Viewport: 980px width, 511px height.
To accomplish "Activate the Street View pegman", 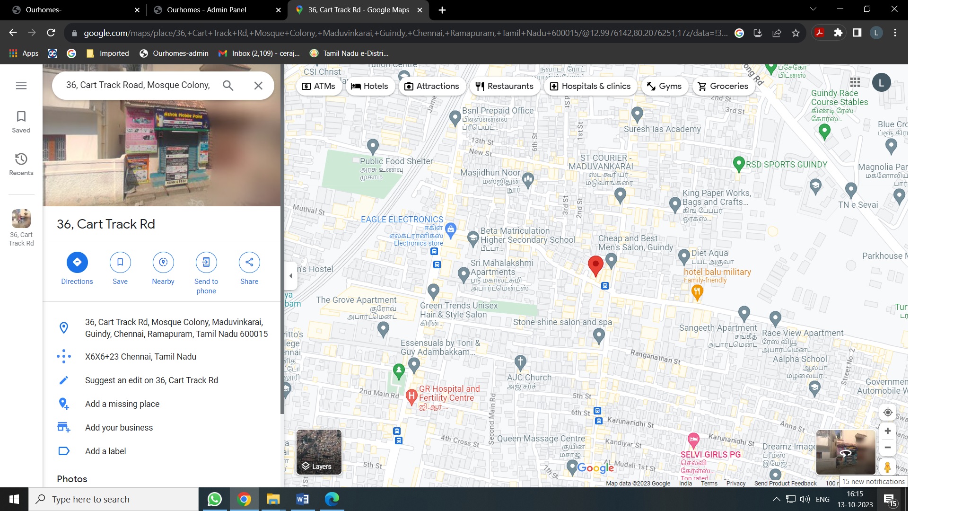I will tap(888, 467).
